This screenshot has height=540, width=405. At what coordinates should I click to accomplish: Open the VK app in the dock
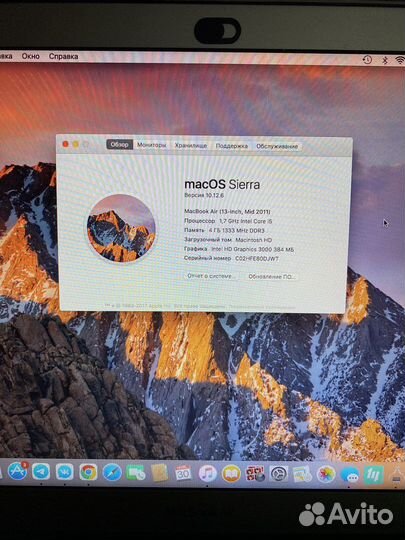tap(64, 472)
